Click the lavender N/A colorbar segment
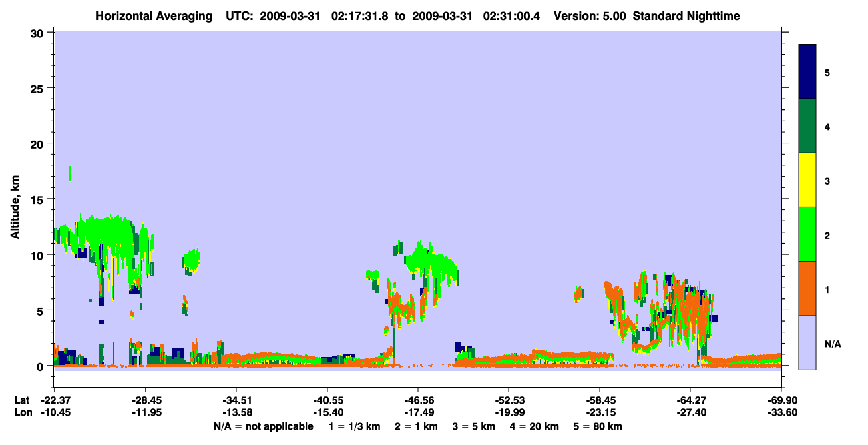868x445 pixels. tap(807, 342)
